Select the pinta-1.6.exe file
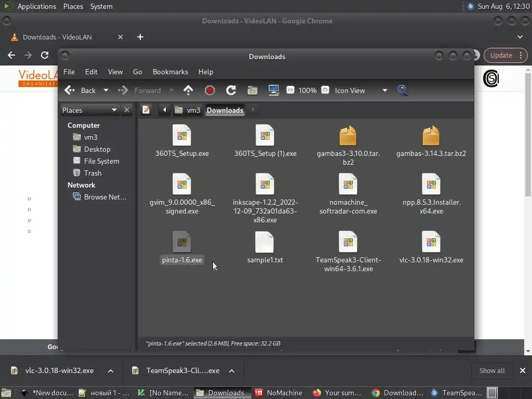The image size is (532, 399). (x=182, y=248)
